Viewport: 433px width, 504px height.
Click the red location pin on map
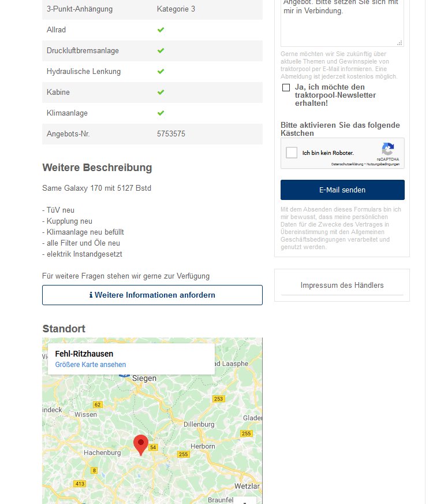click(141, 444)
